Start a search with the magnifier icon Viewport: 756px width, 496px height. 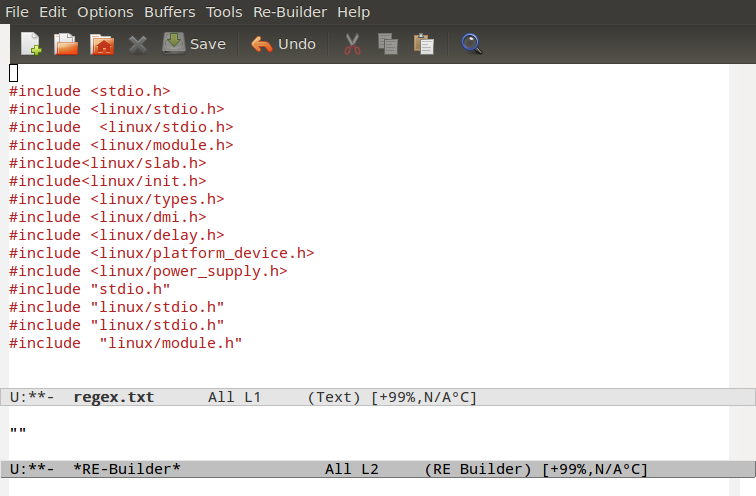coord(471,44)
